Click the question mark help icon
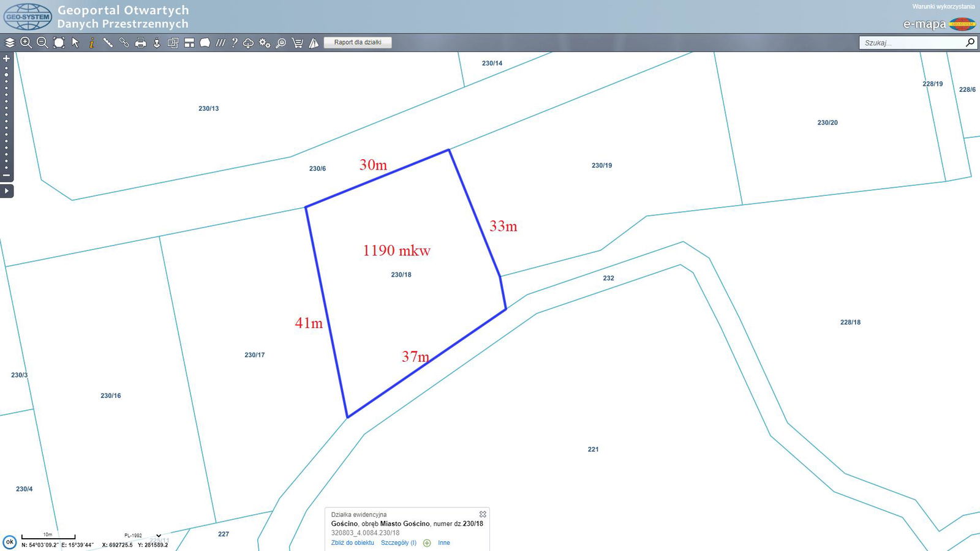The image size is (980, 551). [234, 43]
